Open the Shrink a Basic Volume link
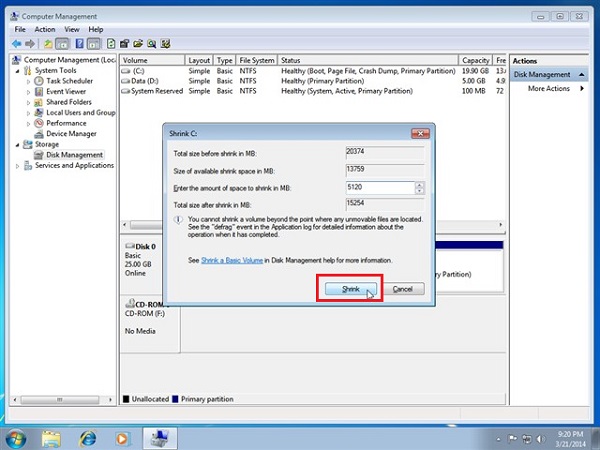This screenshot has width=600, height=450. coord(240,260)
